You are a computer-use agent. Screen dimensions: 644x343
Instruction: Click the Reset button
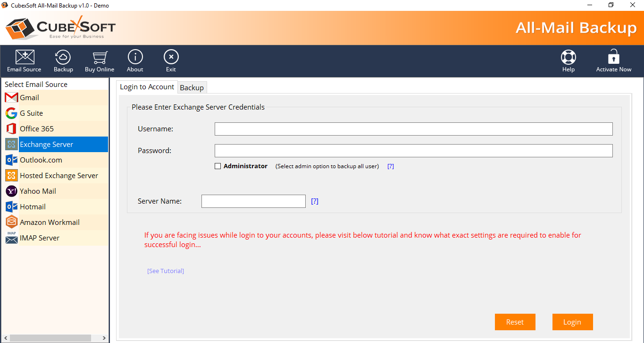click(515, 322)
